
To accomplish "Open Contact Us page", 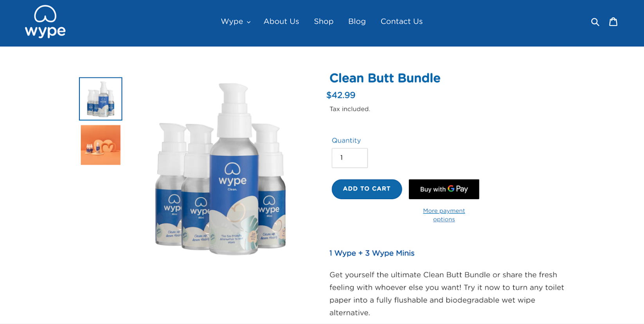I will click(x=401, y=22).
